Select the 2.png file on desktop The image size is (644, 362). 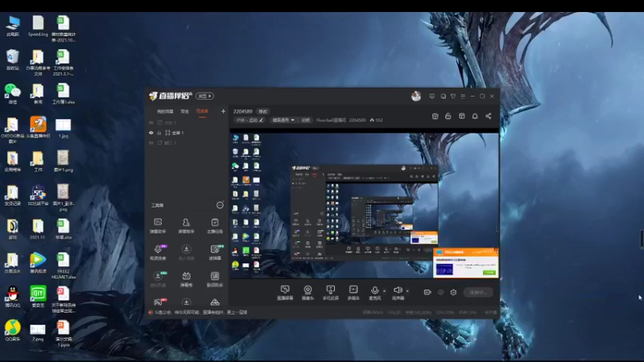38,332
